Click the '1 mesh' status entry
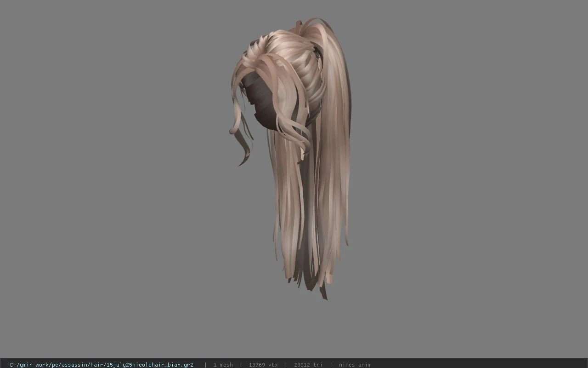Viewport: 588px width, 368px height. [223, 365]
